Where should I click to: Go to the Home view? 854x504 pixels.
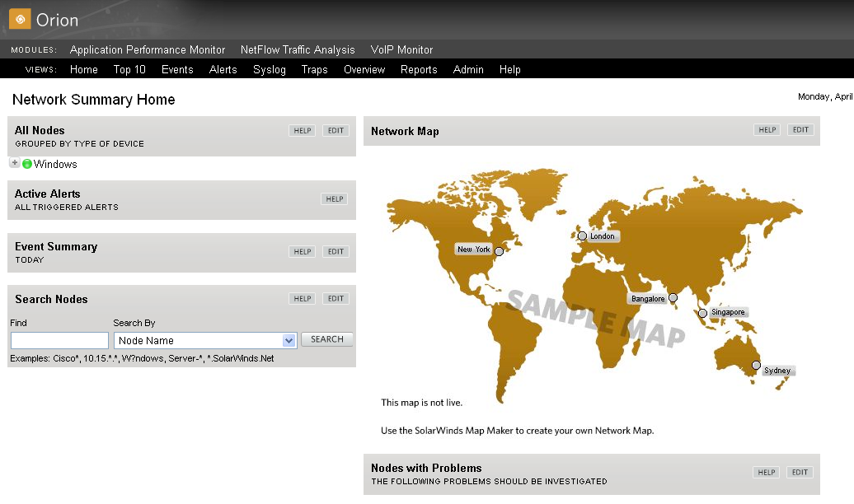pos(84,70)
